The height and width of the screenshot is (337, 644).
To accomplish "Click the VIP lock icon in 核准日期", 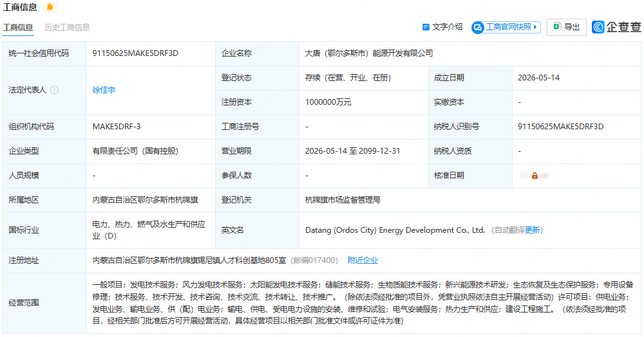I will point(535,176).
